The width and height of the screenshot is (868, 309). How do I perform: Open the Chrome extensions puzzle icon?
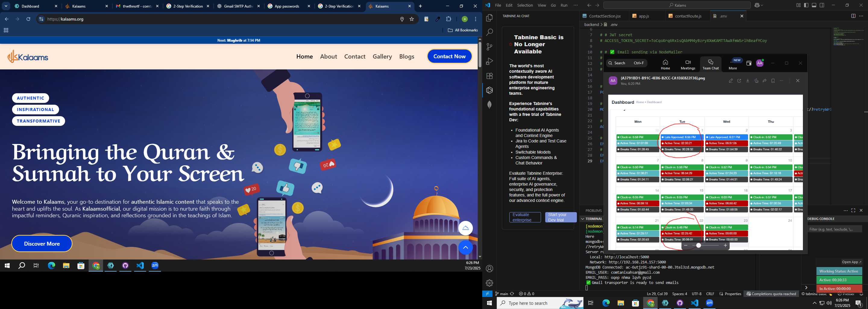click(x=448, y=19)
